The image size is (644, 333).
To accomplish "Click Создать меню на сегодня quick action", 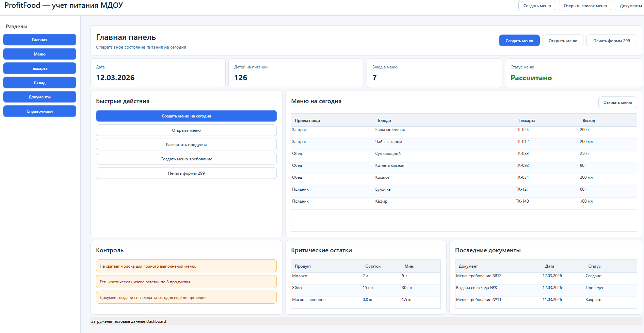I will [x=186, y=116].
